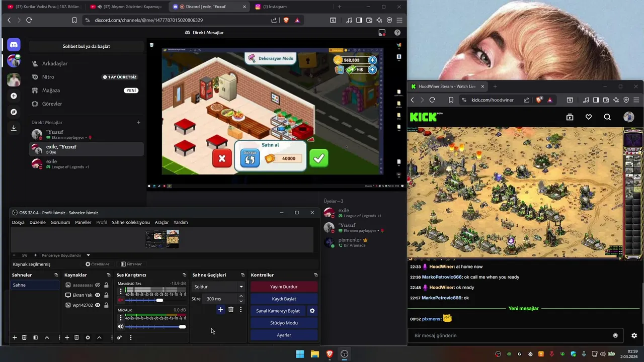This screenshot has height=362, width=644.
Task: Increase transition duration with up arrow
Action: [241, 297]
